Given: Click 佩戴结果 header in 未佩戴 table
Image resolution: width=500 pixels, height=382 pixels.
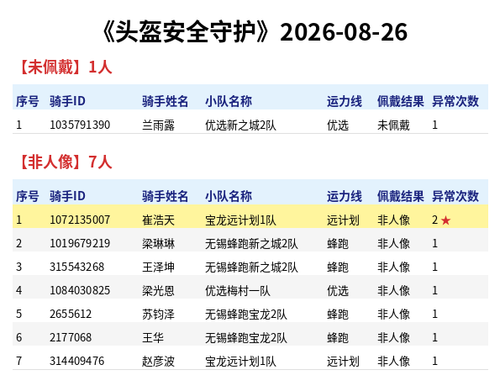Looking at the screenshot, I should (x=401, y=101).
